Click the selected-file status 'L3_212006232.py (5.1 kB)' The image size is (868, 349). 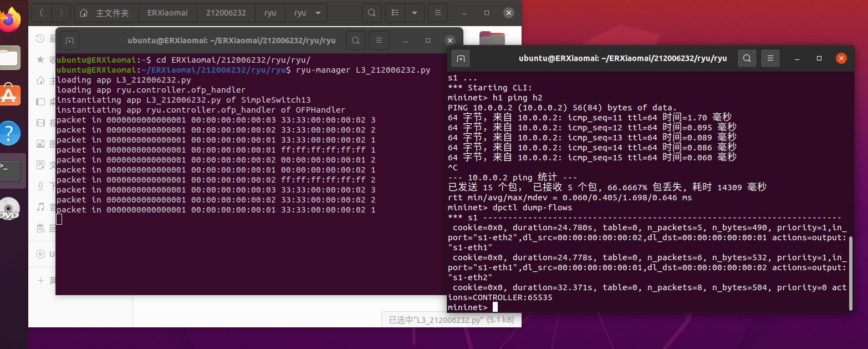point(451,320)
